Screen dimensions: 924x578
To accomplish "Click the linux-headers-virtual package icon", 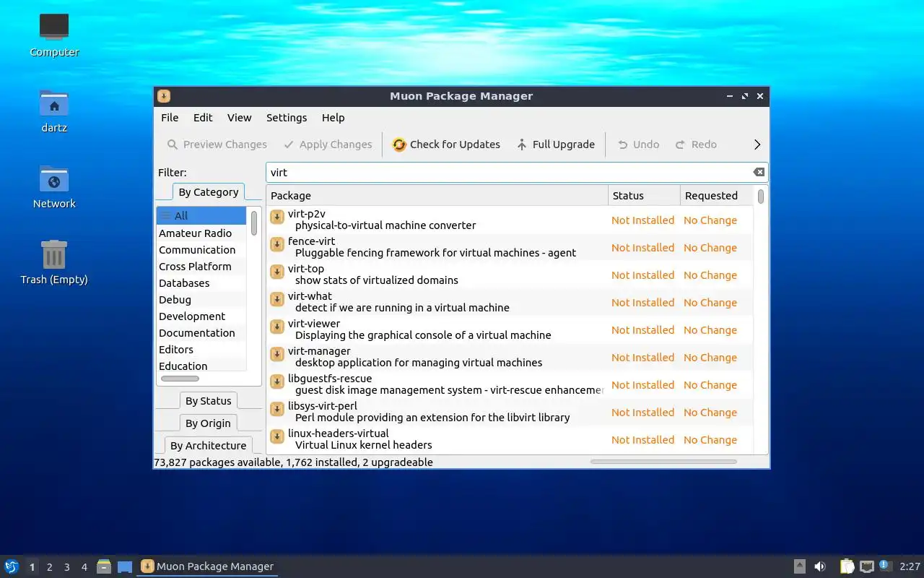I will click(x=276, y=437).
